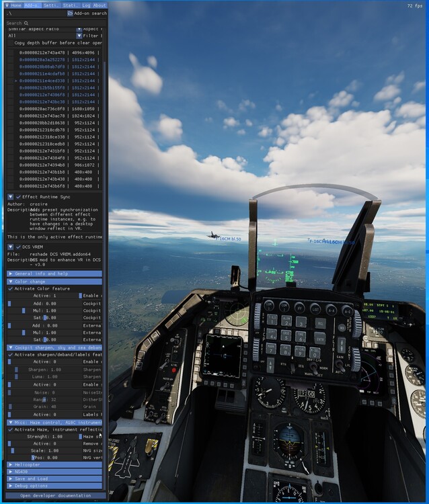Select buffer row 0x00000212e74394b8

click(x=58, y=165)
